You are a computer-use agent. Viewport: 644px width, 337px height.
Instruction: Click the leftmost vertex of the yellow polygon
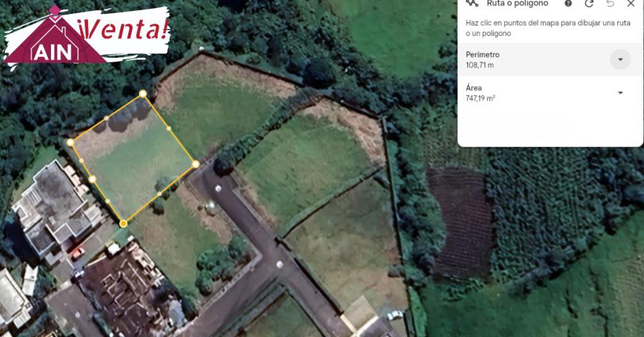pyautogui.click(x=70, y=143)
